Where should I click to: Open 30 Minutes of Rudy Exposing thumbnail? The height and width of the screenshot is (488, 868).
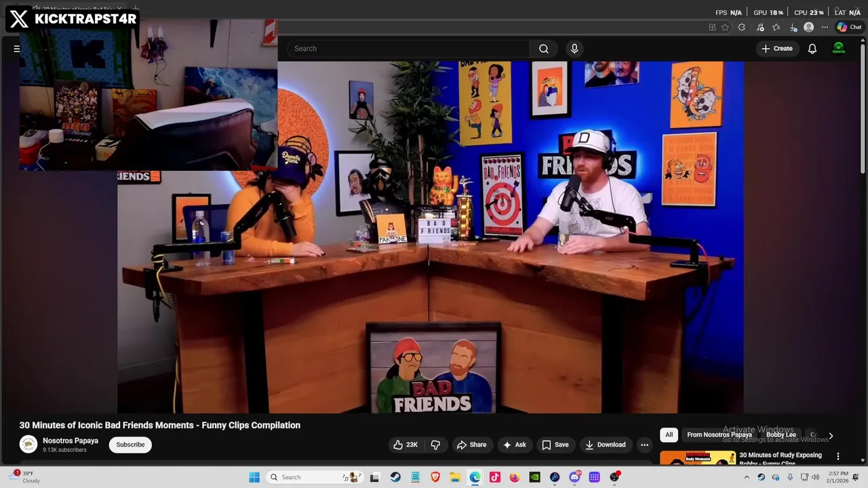(698, 459)
